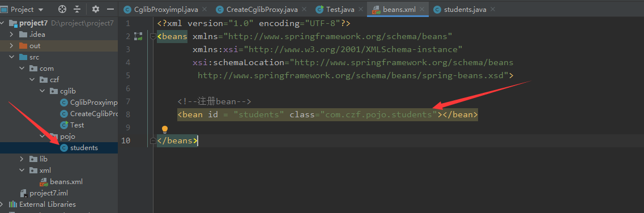The width and height of the screenshot is (644, 213).
Task: Click the 注册bean comment on line 7
Action: [x=214, y=102]
